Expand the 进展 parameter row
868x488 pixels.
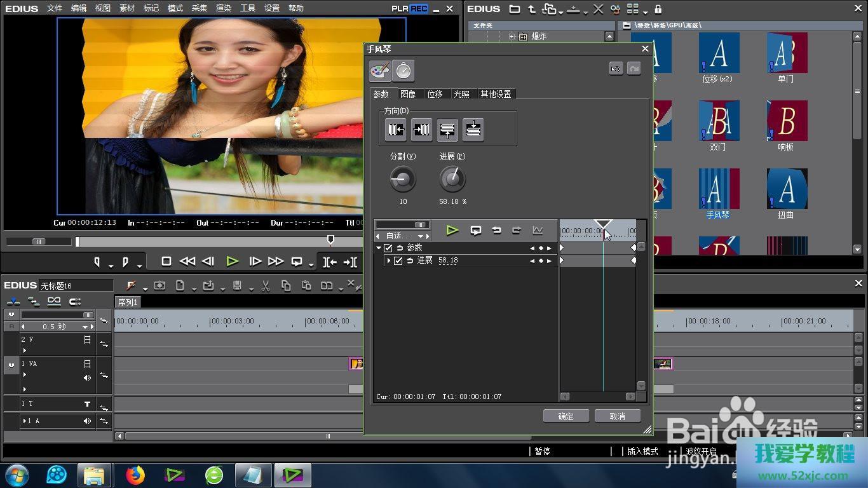[x=389, y=261]
